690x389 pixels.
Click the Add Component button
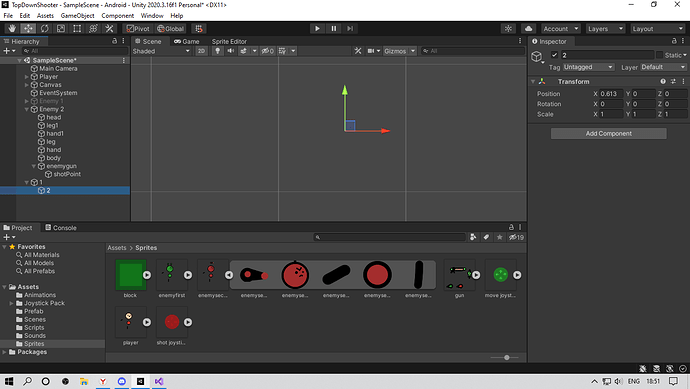(x=609, y=133)
